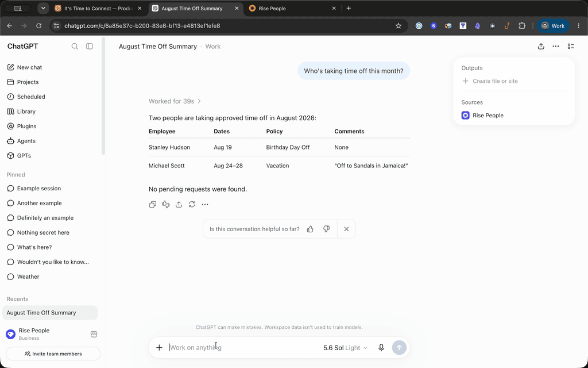Click the Aug 24–28 dates cell

tap(228, 166)
